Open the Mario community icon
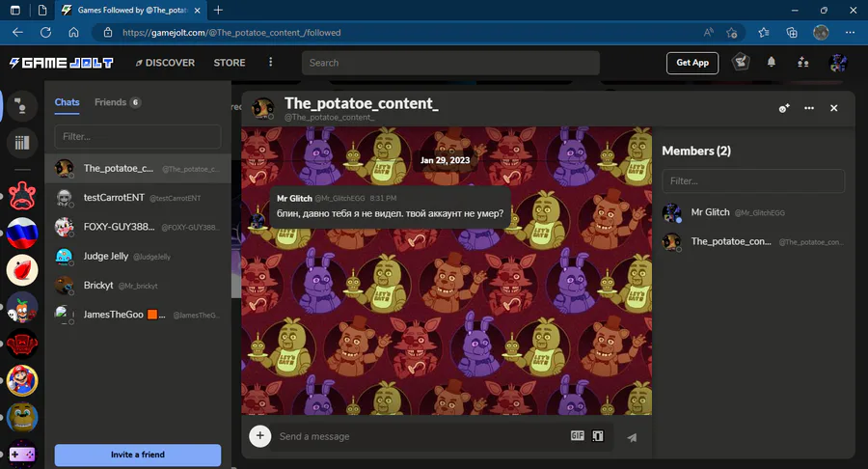Image resolution: width=868 pixels, height=469 pixels. tap(22, 381)
